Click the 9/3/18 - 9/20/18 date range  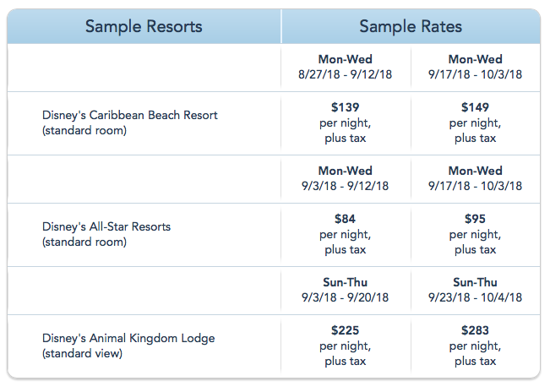point(346,297)
